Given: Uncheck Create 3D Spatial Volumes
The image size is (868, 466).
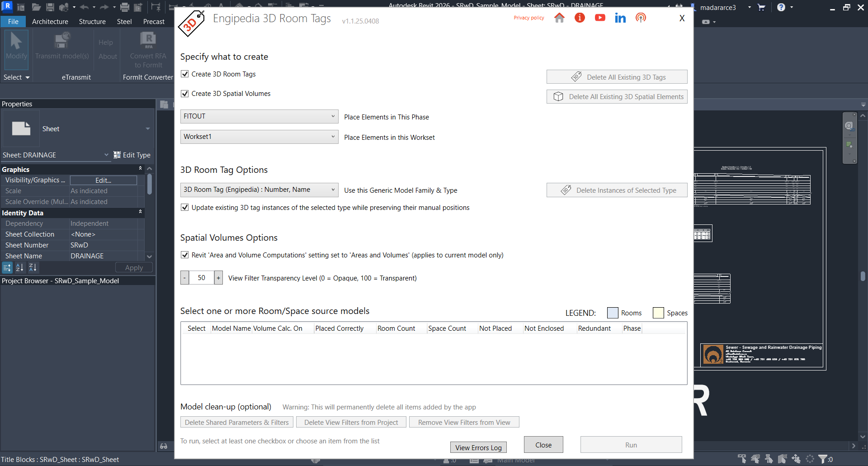Looking at the screenshot, I should pyautogui.click(x=184, y=93).
